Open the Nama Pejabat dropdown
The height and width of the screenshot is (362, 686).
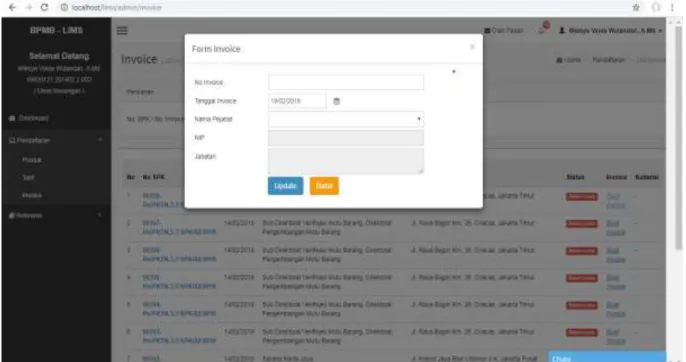tap(346, 119)
